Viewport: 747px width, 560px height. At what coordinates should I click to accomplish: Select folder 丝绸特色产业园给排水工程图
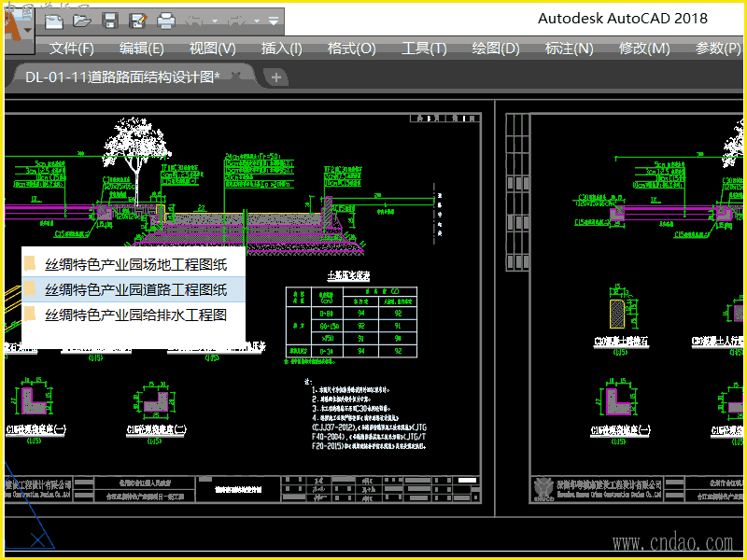(135, 315)
